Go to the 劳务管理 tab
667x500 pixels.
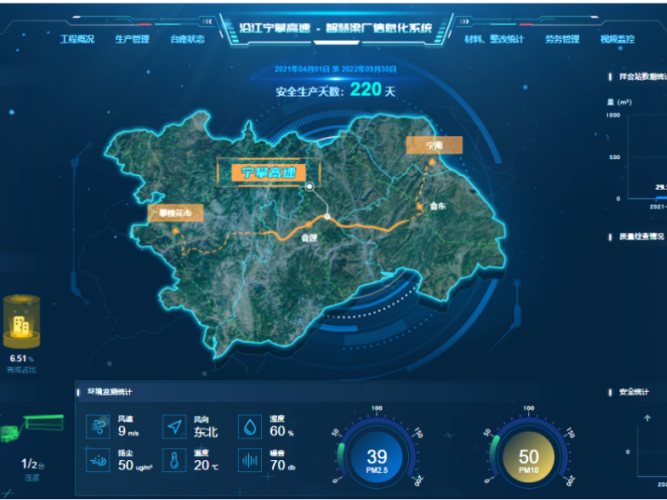[x=562, y=39]
